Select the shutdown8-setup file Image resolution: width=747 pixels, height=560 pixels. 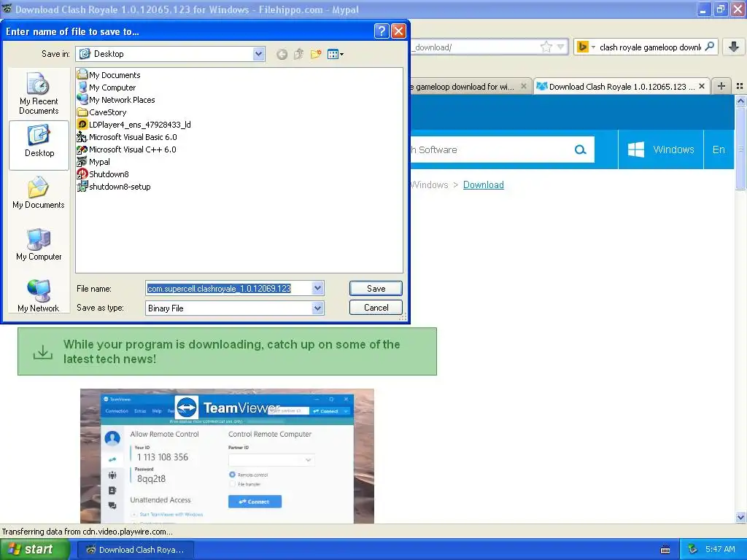click(114, 186)
